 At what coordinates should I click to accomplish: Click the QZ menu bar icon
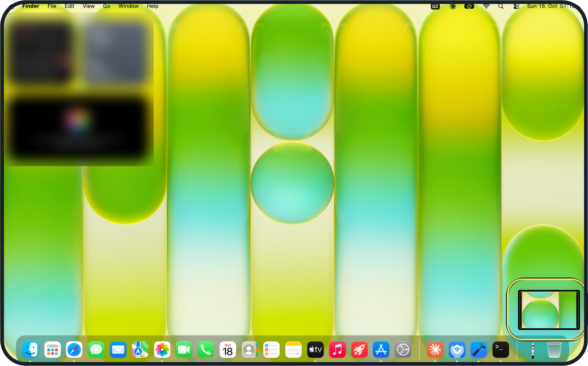(435, 6)
